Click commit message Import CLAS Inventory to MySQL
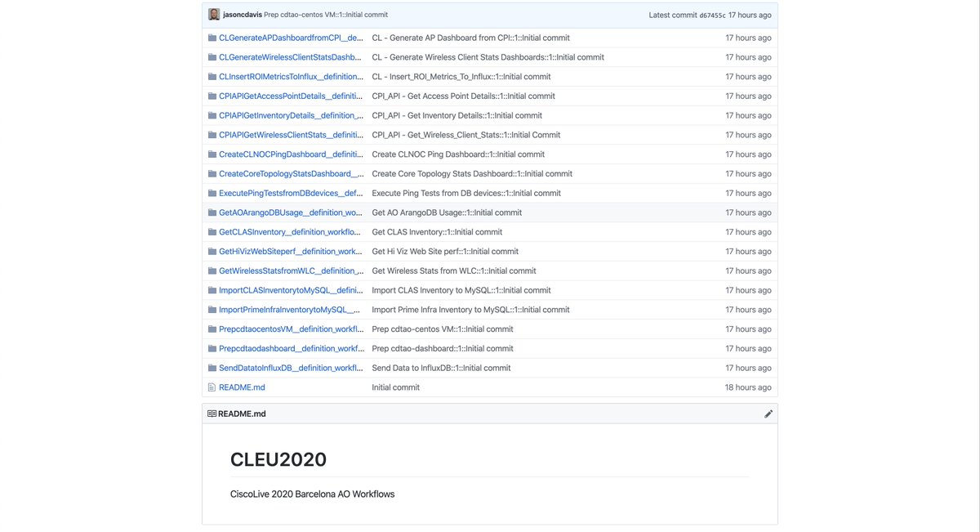Screen dimensions: 980x532 [x=461, y=290]
